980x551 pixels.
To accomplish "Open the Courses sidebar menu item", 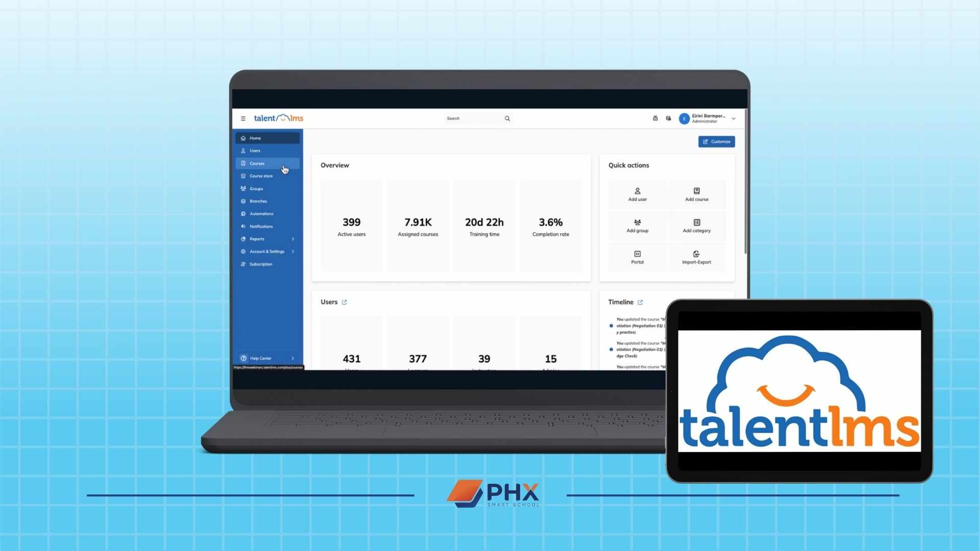I will 257,163.
